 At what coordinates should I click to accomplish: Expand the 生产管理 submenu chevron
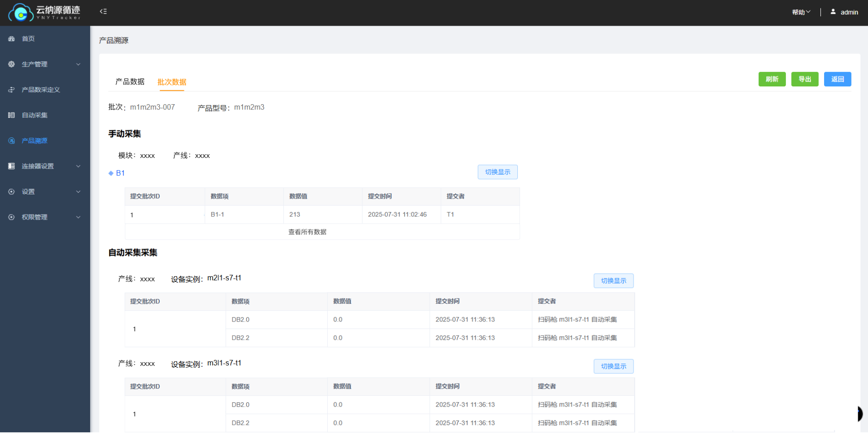tap(78, 64)
